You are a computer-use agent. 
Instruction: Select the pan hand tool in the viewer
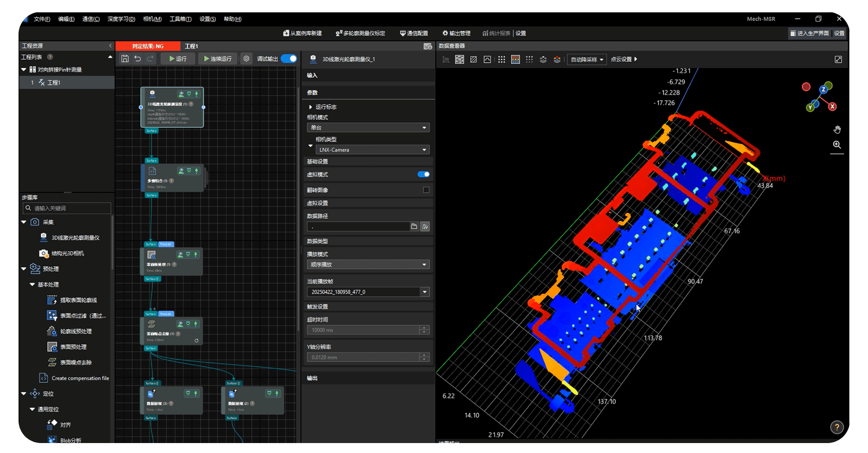(x=837, y=130)
